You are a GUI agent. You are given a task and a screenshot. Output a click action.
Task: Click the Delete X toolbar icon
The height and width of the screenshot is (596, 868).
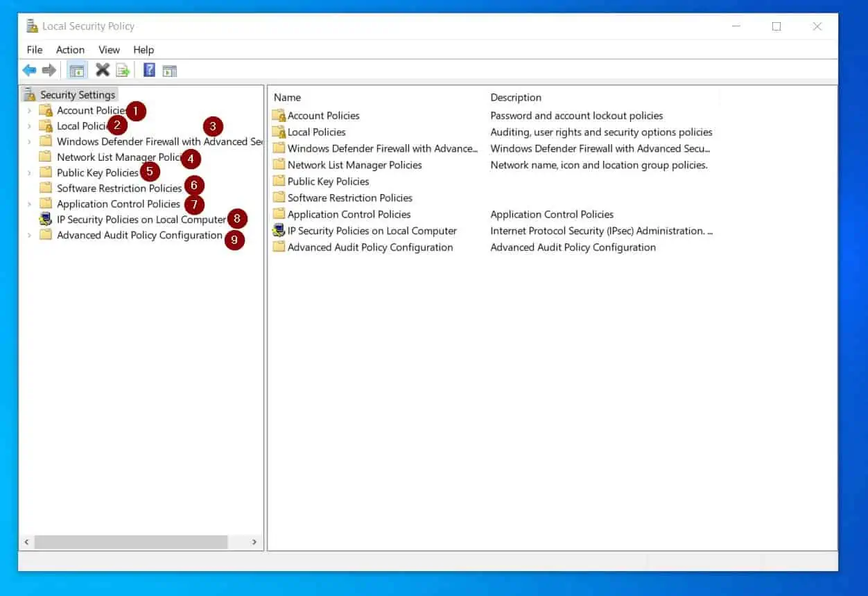[103, 70]
